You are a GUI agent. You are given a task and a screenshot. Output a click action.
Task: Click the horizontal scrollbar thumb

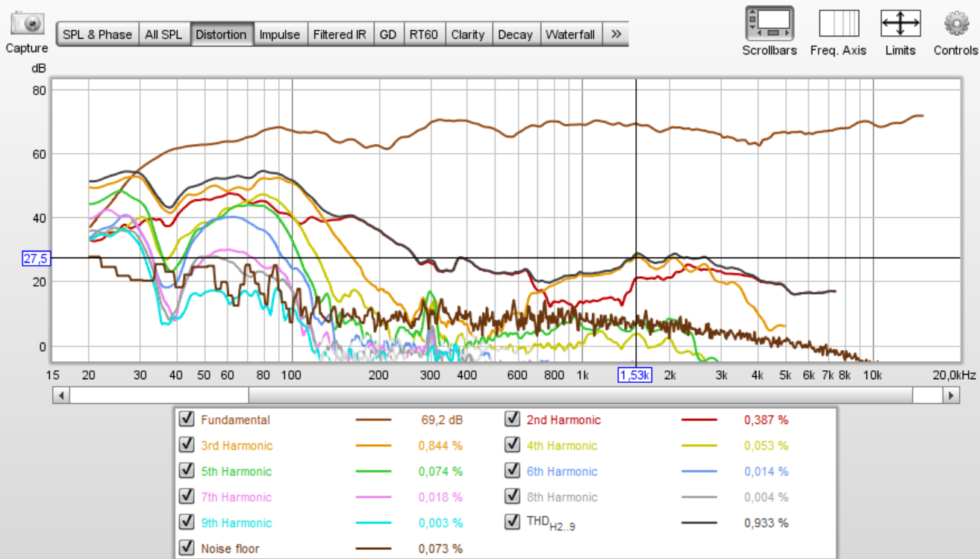[581, 396]
